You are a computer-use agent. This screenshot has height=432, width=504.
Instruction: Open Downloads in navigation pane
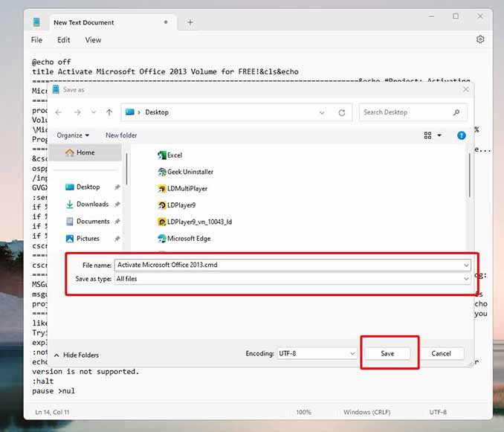tap(92, 204)
